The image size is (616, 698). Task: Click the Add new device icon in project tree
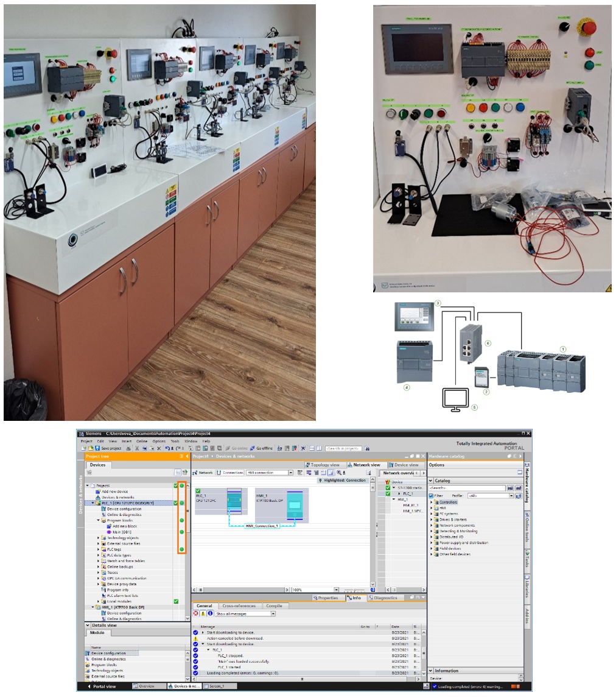click(x=114, y=492)
